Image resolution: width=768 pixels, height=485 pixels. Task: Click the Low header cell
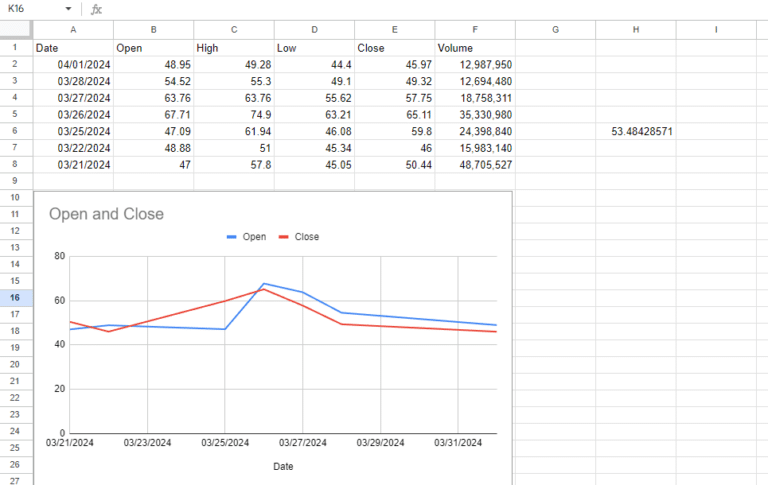click(314, 48)
